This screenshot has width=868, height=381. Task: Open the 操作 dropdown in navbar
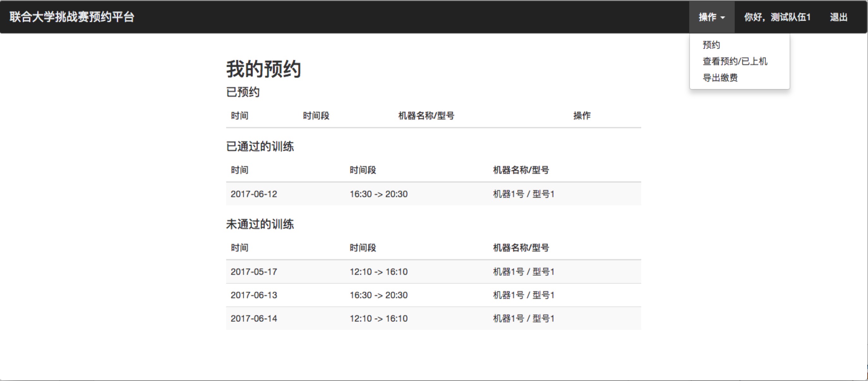coord(712,17)
